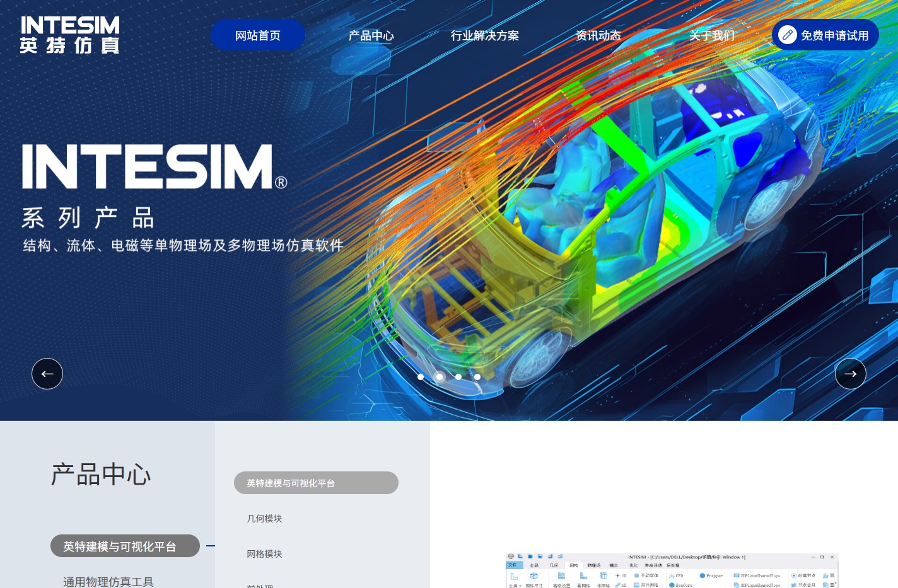Select the second highlighted carousel dot

pos(440,377)
